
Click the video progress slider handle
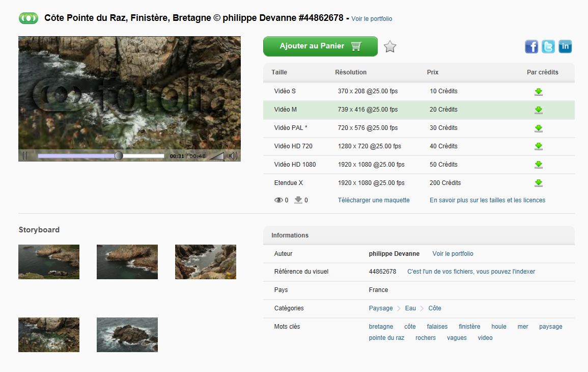[119, 156]
